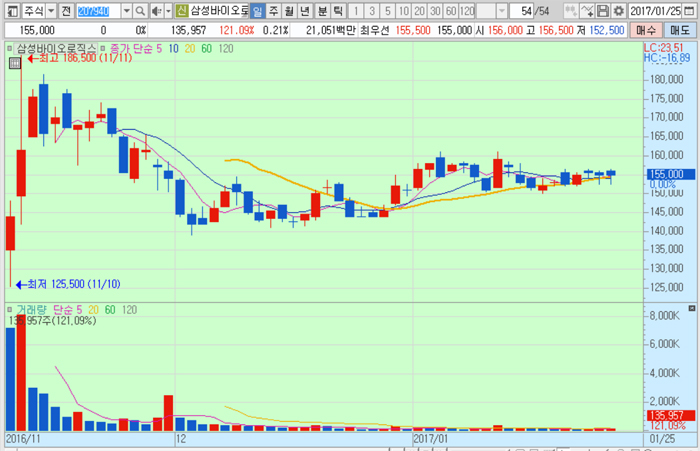Viewport: 700px width, 451px height.
Task: Select the 10 interval button
Action: 404,11
